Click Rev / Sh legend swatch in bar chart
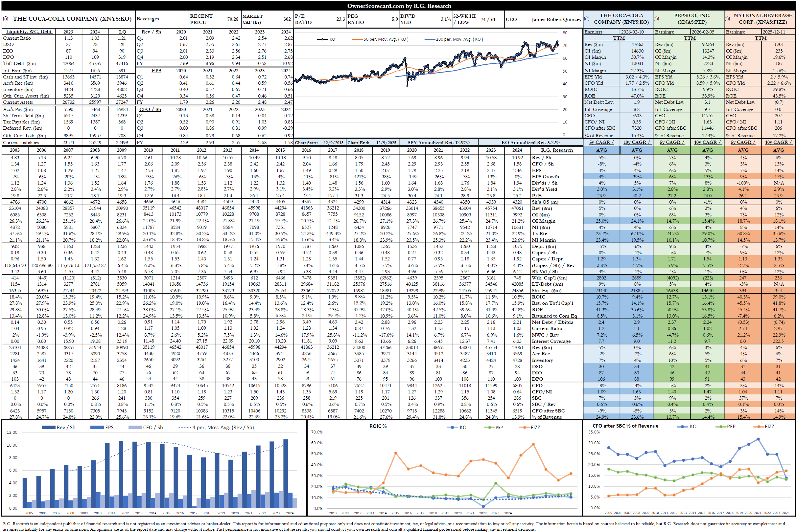797x532 pixels. coord(49,428)
